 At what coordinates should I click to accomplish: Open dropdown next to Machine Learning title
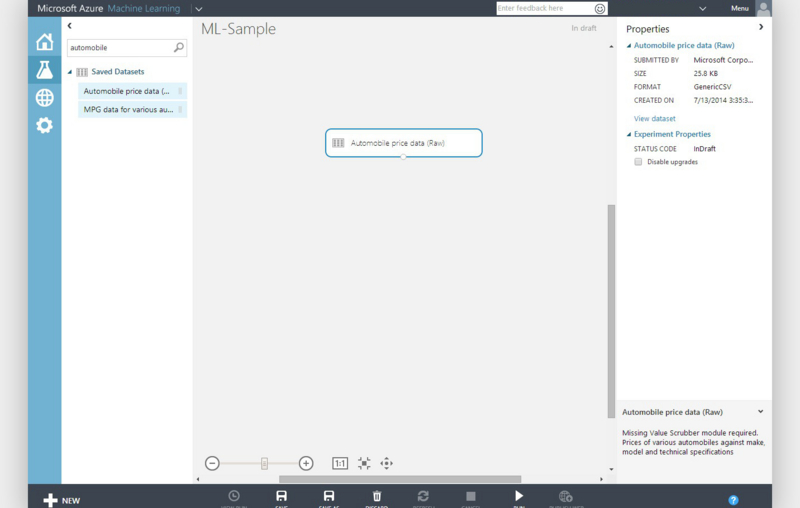199,9
